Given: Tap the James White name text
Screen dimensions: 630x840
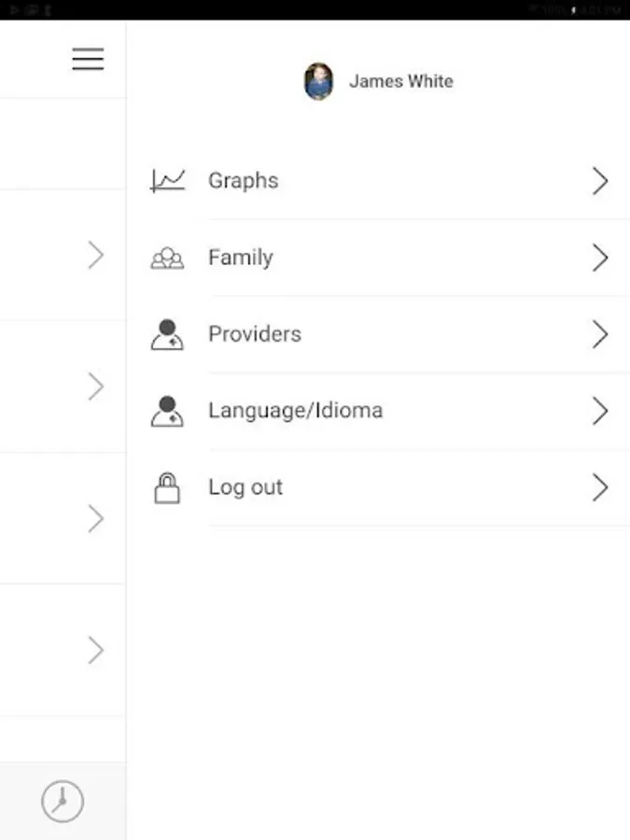Looking at the screenshot, I should click(401, 81).
